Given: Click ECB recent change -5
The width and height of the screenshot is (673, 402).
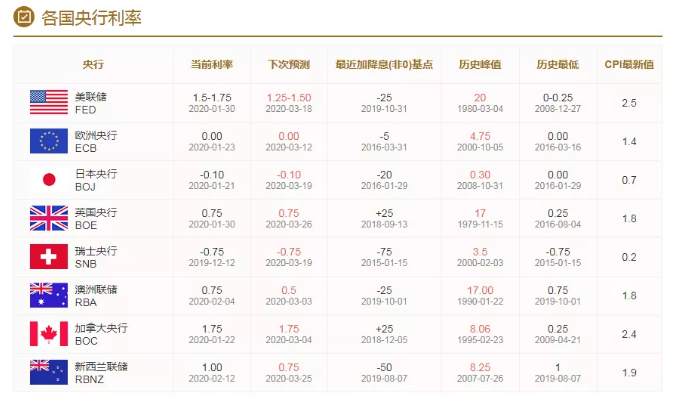Looking at the screenshot, I should coord(384,136).
